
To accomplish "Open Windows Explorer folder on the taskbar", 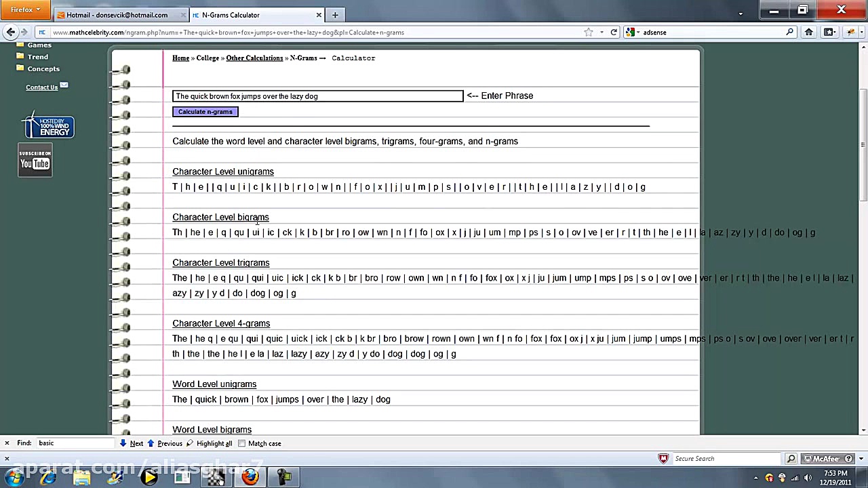I will point(82,477).
